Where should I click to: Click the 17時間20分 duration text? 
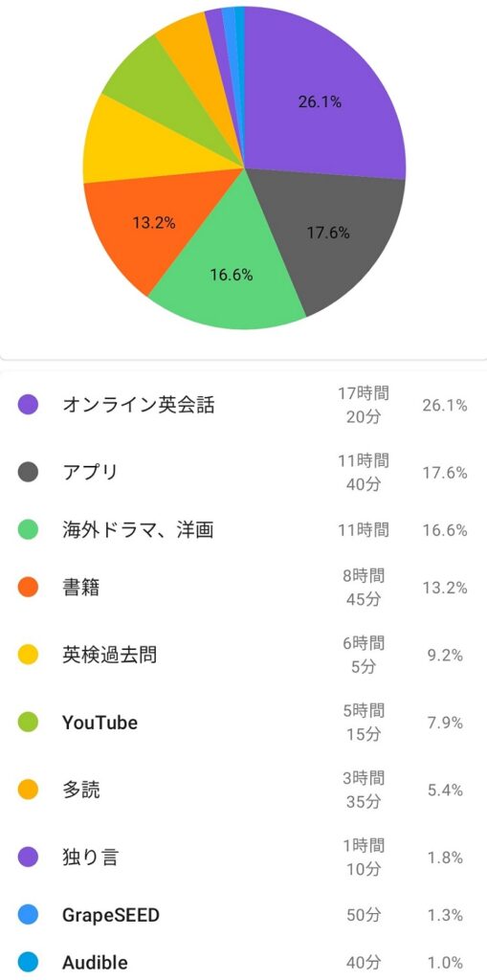[x=364, y=405]
